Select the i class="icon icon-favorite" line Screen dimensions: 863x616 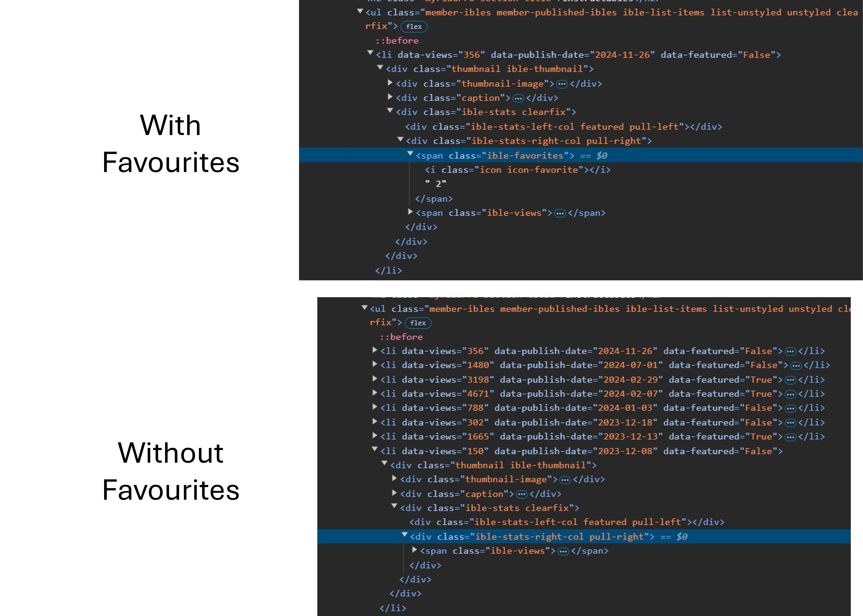tap(518, 170)
